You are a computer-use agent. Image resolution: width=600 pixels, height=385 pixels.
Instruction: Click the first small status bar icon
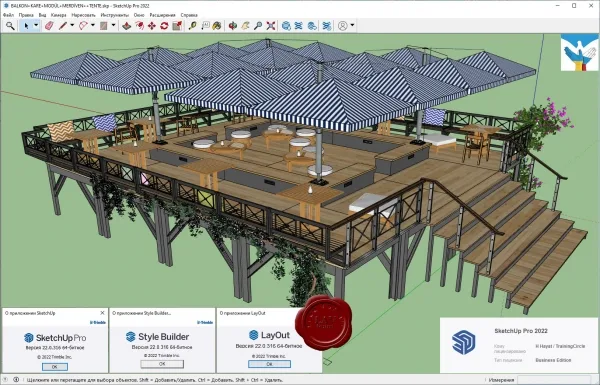coord(5,380)
